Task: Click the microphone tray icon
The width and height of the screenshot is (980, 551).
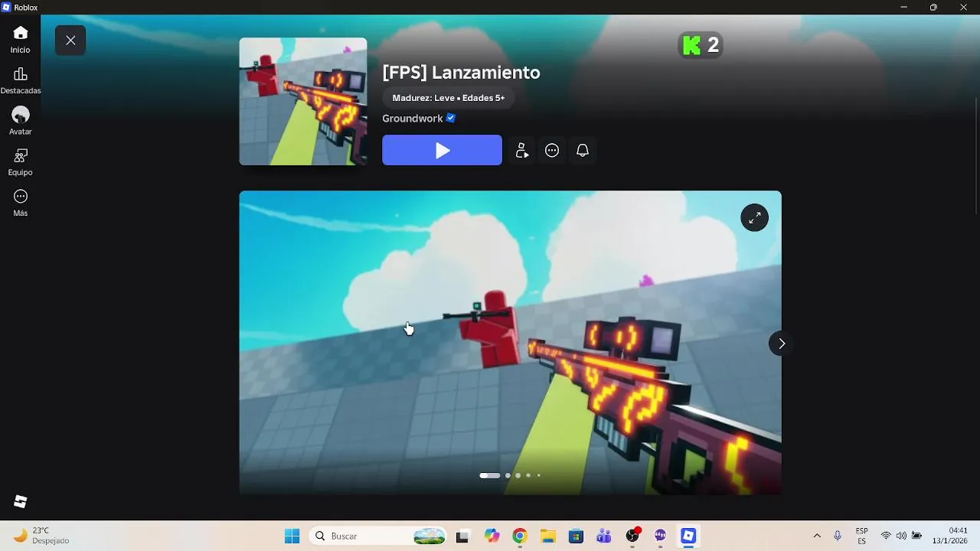Action: pyautogui.click(x=838, y=536)
